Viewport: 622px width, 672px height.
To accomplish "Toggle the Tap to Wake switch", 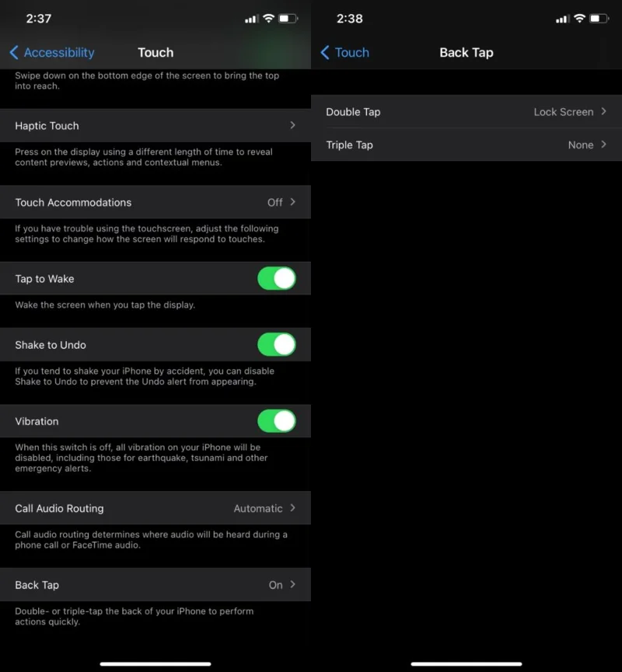I will coord(277,279).
